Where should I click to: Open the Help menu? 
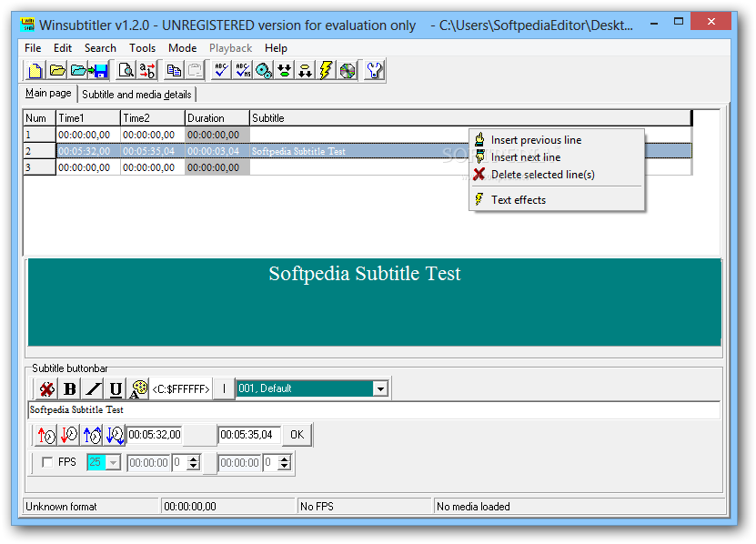click(276, 48)
